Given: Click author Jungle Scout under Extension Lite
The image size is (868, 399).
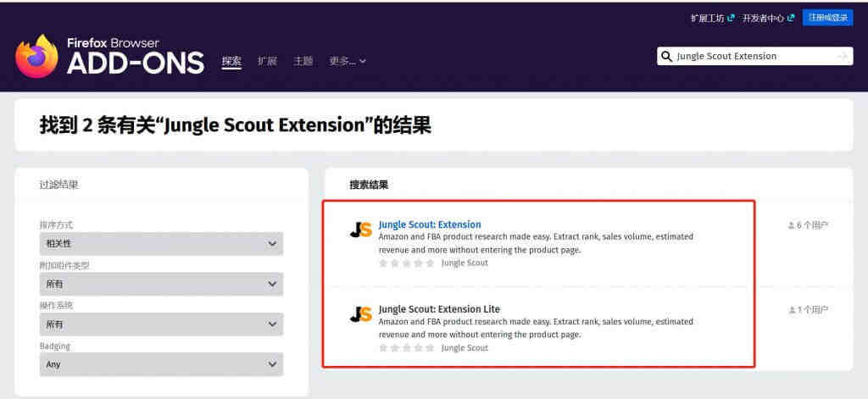Looking at the screenshot, I should click(465, 348).
